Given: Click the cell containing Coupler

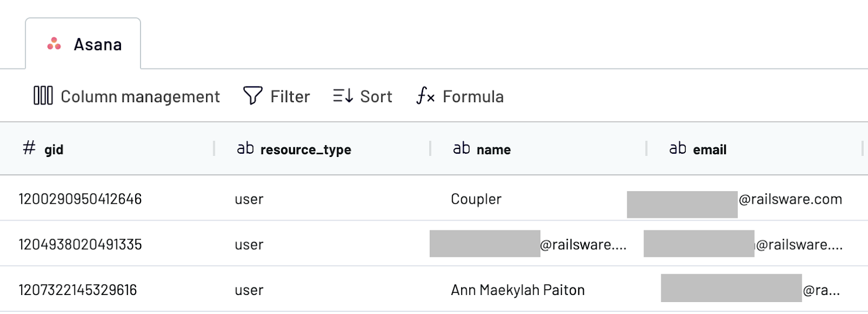Looking at the screenshot, I should (476, 199).
